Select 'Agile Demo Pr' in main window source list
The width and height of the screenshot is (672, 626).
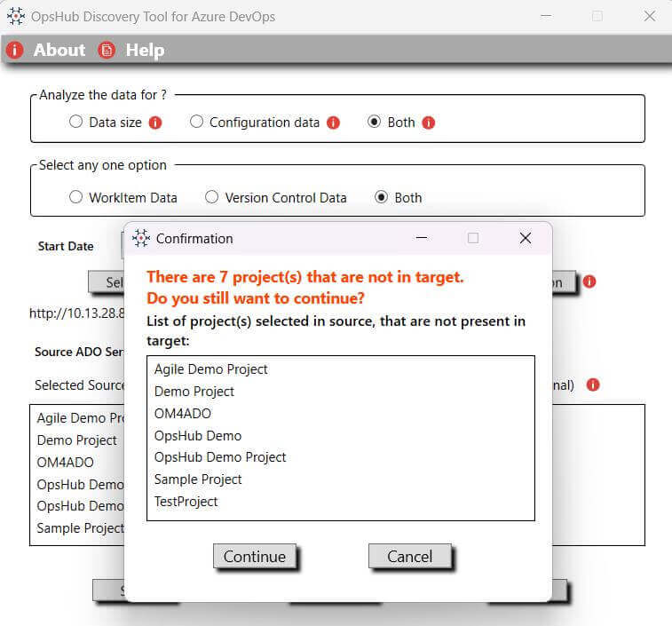pyautogui.click(x=80, y=418)
